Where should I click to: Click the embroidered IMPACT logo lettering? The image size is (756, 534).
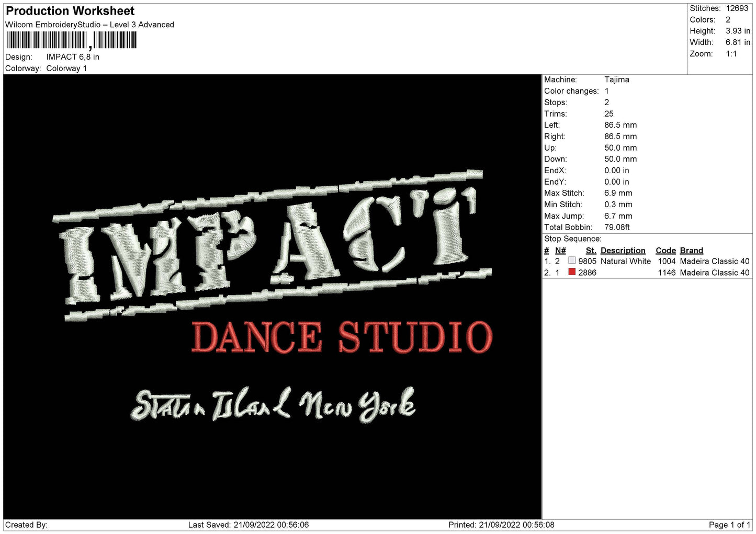(x=272, y=245)
